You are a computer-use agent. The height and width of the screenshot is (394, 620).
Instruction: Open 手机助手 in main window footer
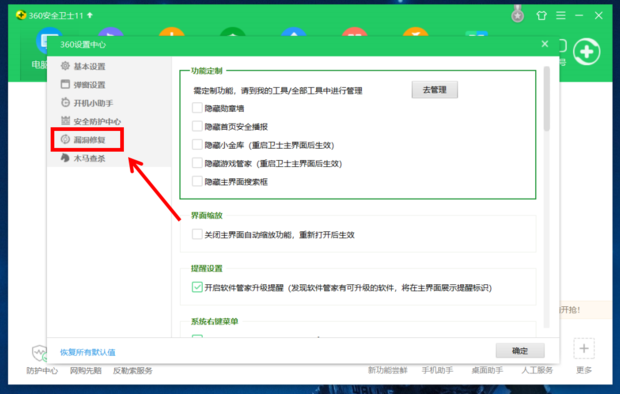click(437, 370)
